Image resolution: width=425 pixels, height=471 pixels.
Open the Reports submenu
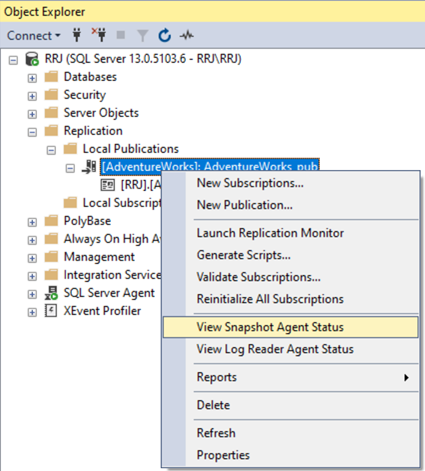[x=290, y=377]
